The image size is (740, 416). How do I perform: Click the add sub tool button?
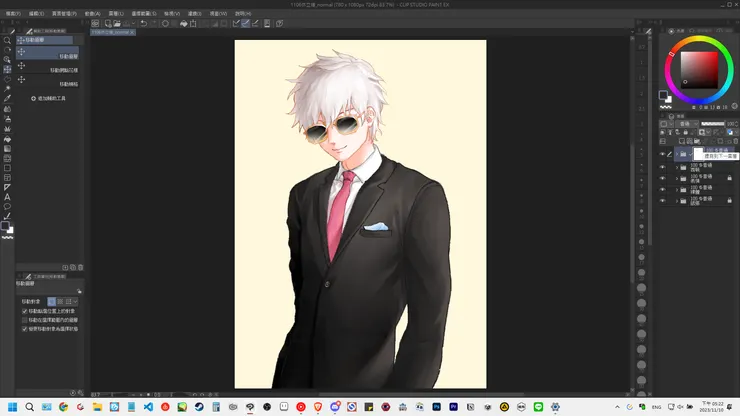[x=48, y=98]
